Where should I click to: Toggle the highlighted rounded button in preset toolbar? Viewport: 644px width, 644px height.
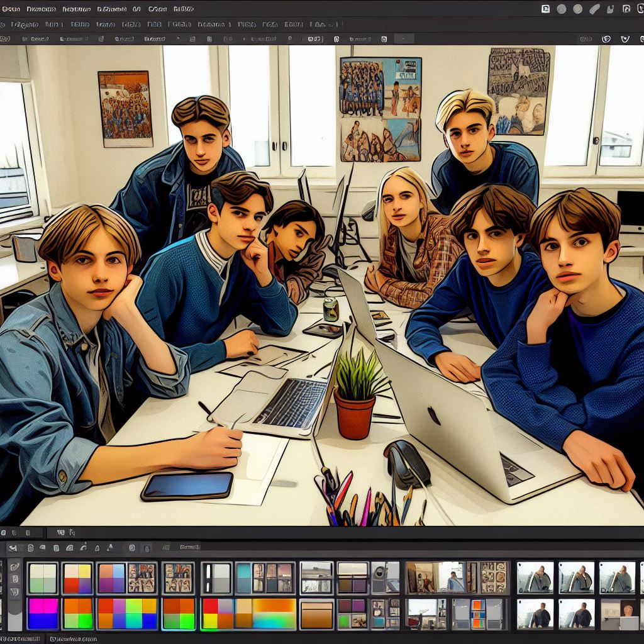click(132, 548)
